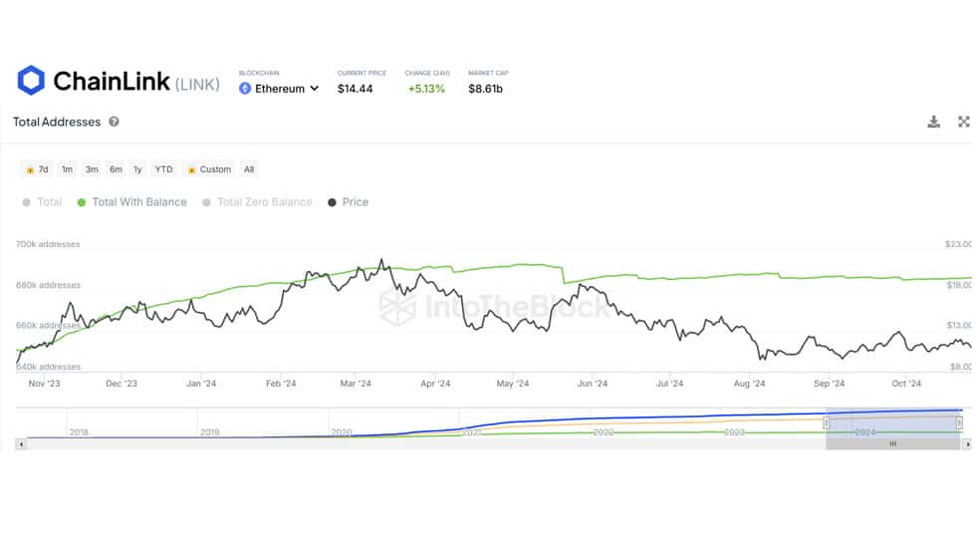Click the left scroll arrow of navigator
This screenshot has height=552, width=980.
21,443
